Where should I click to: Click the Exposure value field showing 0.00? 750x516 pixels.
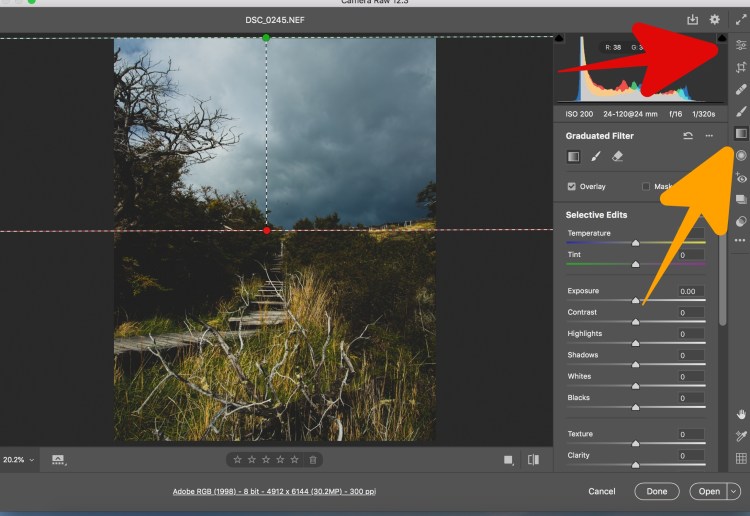pyautogui.click(x=690, y=291)
